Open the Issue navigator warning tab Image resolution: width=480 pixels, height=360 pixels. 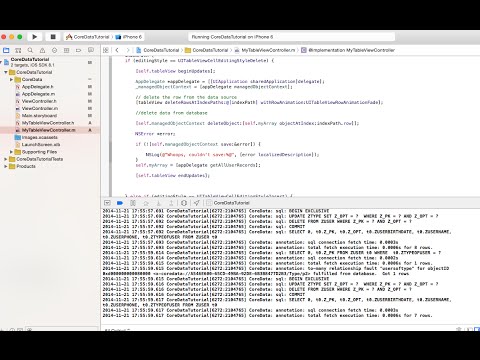(42, 50)
